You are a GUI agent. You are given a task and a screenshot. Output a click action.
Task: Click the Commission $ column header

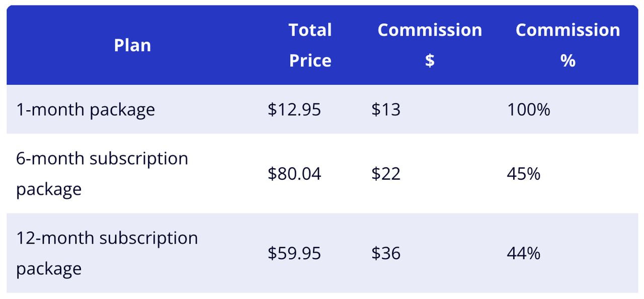pos(430,45)
